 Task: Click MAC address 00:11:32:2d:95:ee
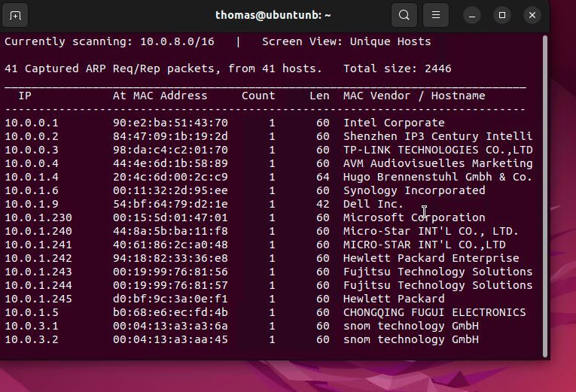click(170, 190)
